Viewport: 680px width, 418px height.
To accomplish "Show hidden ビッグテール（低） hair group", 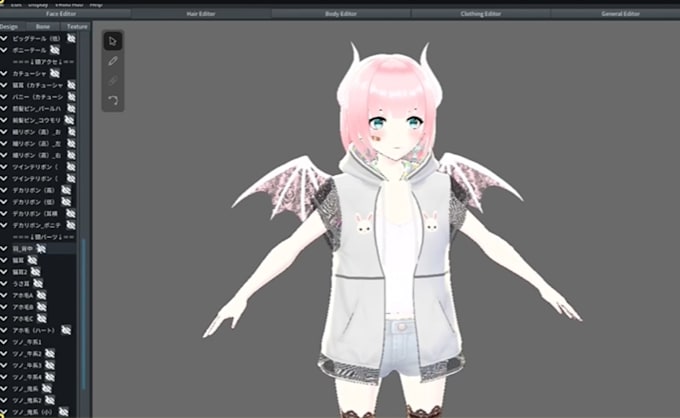I will coord(71,39).
